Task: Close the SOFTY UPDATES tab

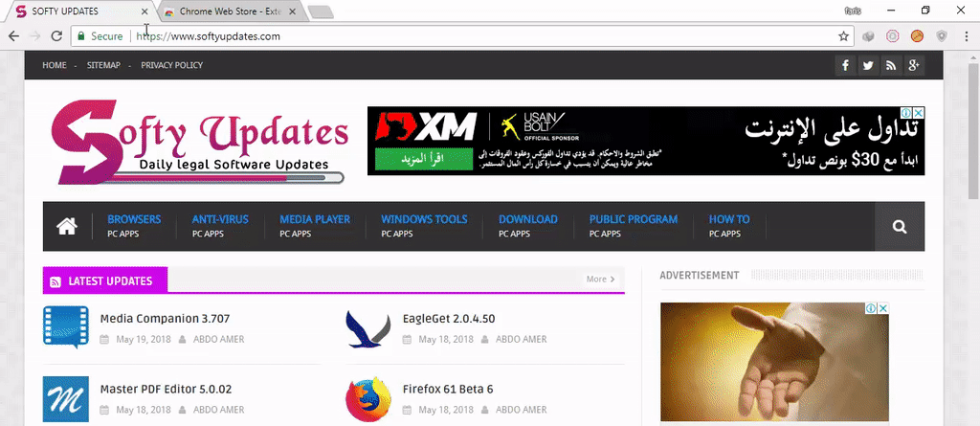Action: click(x=145, y=11)
